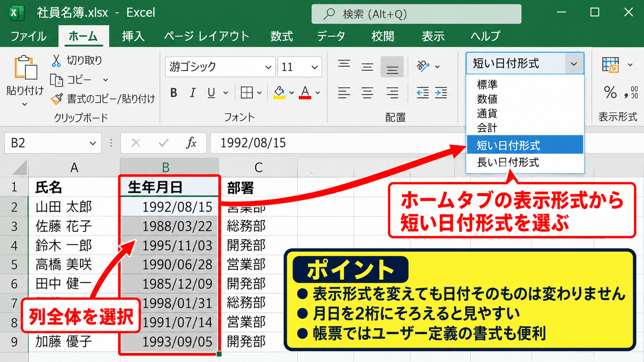
Task: Click the text orientation icon
Action: pos(423,66)
